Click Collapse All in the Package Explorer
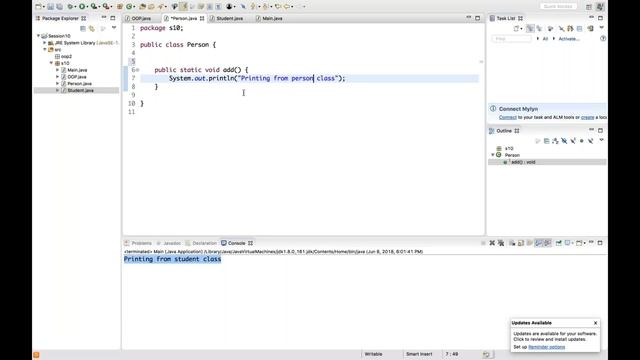Screen dimensions: 640x360 tap(83, 29)
